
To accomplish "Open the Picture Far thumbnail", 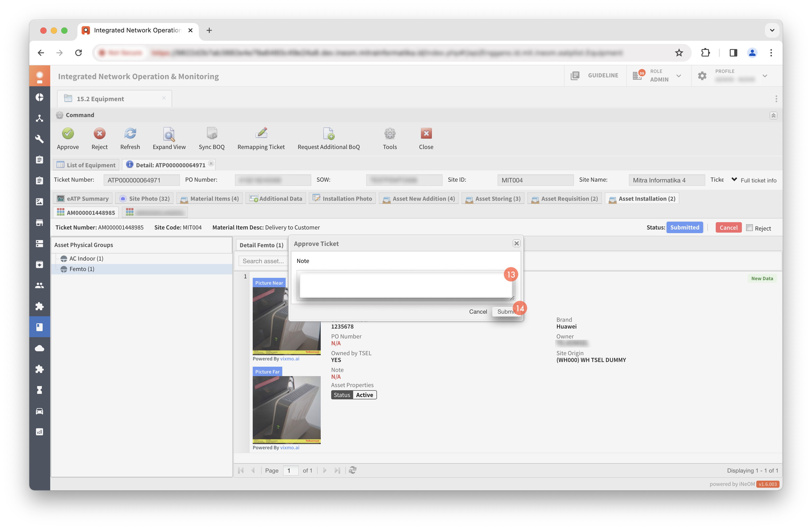I will [287, 410].
